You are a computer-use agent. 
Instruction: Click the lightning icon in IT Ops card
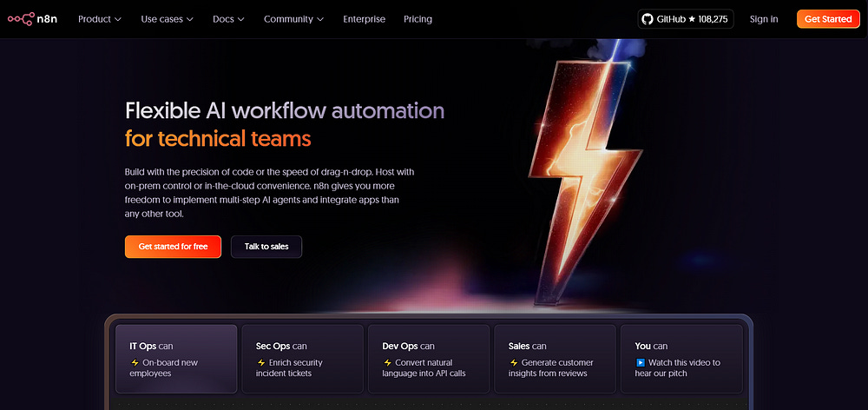[x=135, y=363]
